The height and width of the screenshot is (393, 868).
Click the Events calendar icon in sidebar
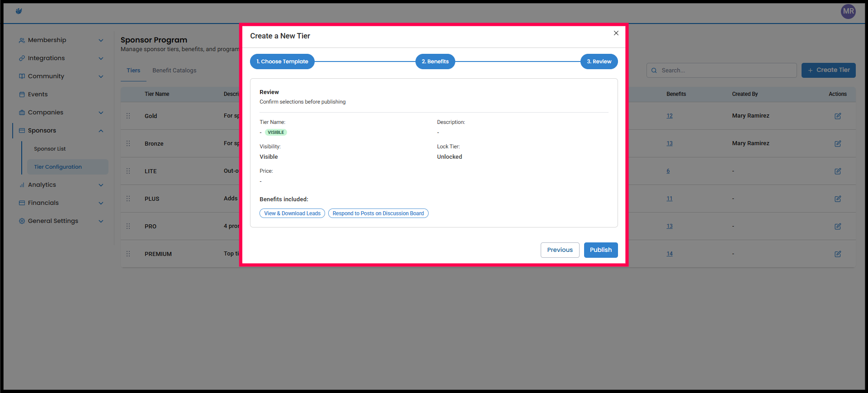click(x=22, y=95)
